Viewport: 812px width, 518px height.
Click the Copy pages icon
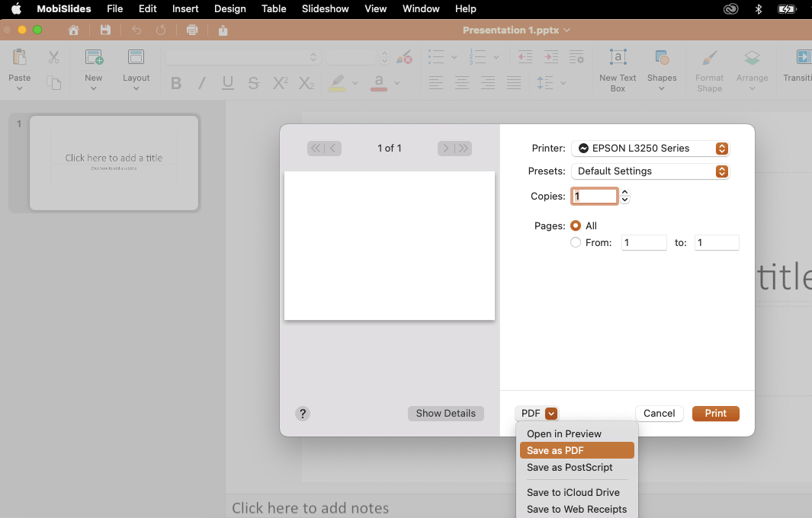click(x=54, y=83)
